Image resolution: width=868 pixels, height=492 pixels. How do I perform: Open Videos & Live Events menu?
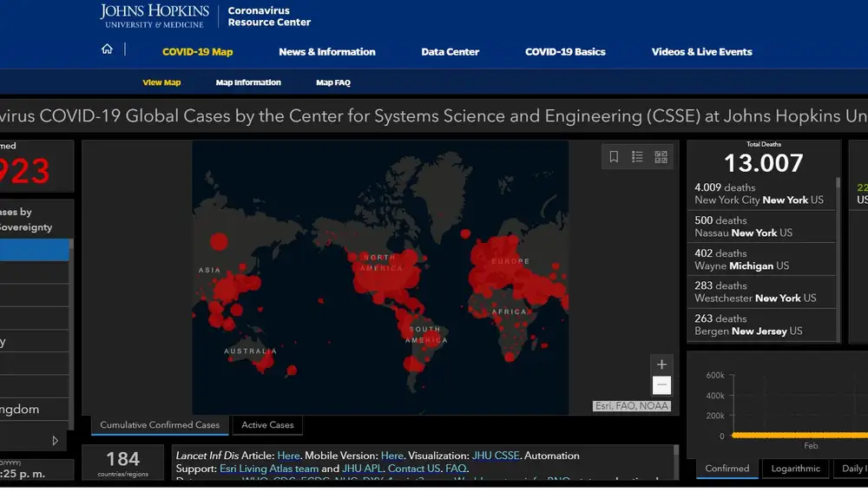coord(702,51)
